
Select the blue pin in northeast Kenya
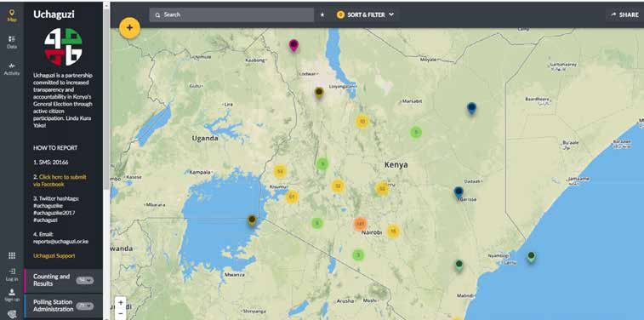tap(471, 108)
